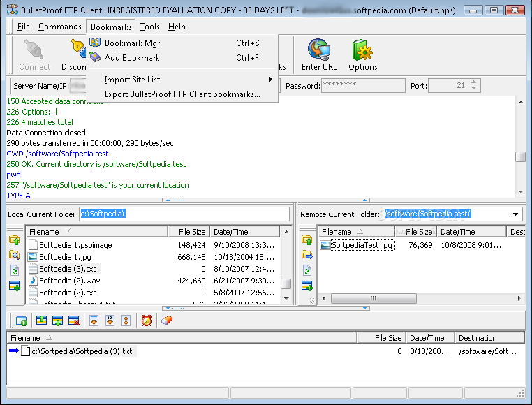The height and width of the screenshot is (405, 532).
Task: Choose Export BulletProof FTP Client bookmarks
Action: pyautogui.click(x=182, y=94)
